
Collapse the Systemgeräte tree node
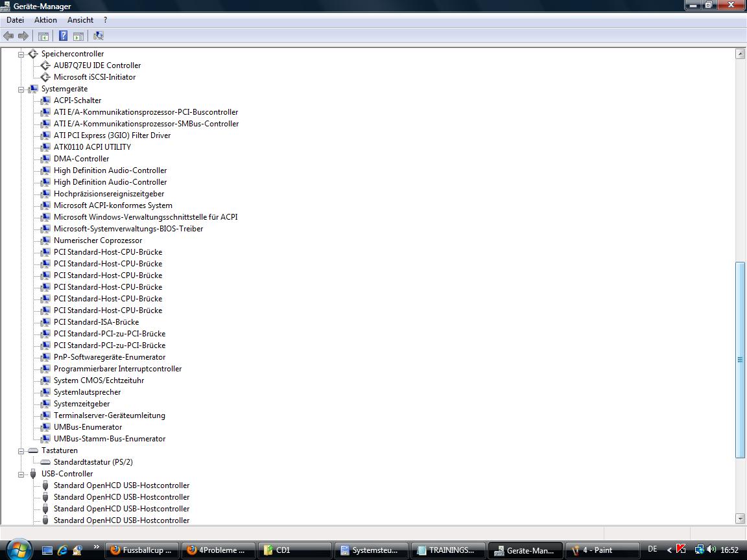(21, 89)
